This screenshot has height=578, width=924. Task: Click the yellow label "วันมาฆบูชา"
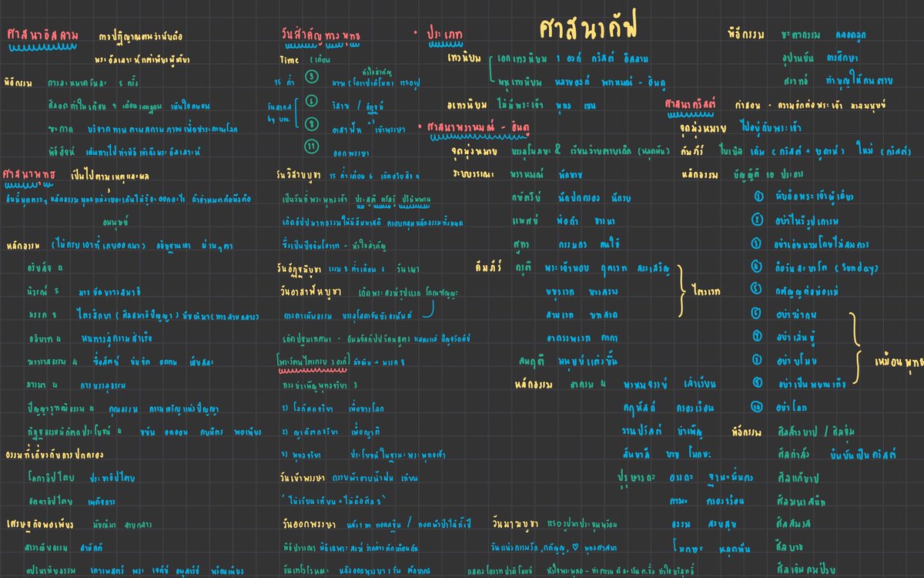pos(515,524)
